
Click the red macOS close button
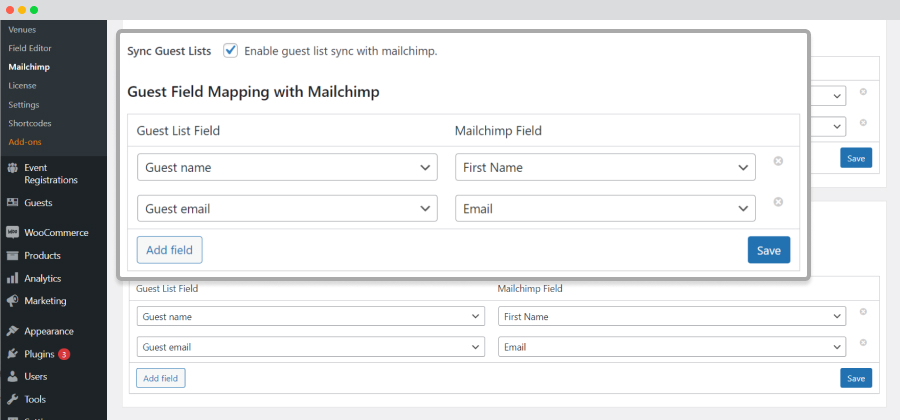(x=10, y=10)
